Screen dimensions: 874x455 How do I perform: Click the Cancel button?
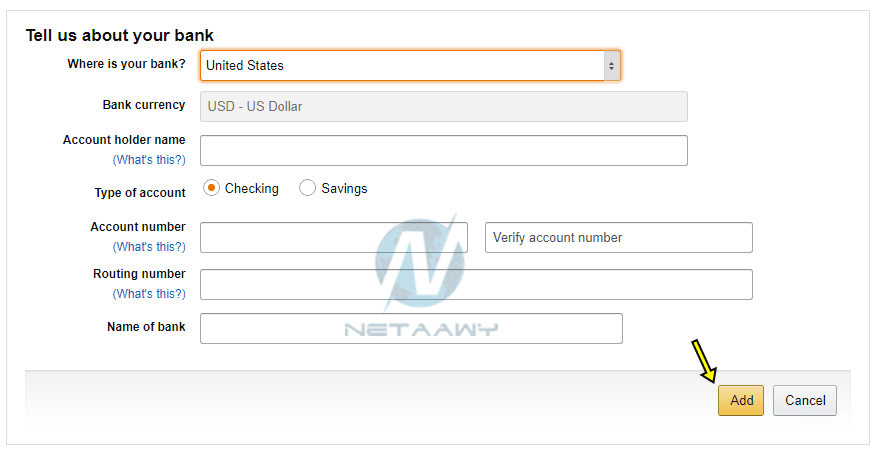click(x=805, y=400)
